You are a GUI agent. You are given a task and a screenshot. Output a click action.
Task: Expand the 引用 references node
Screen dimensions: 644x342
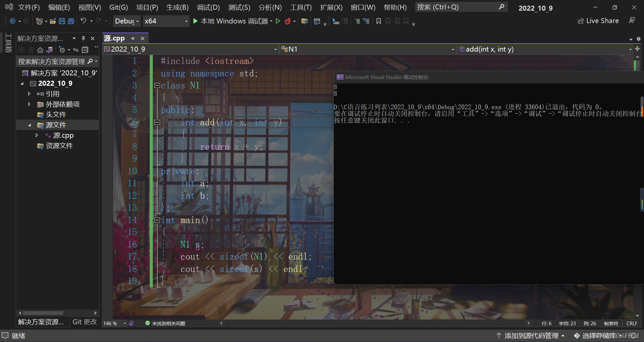pyautogui.click(x=29, y=94)
